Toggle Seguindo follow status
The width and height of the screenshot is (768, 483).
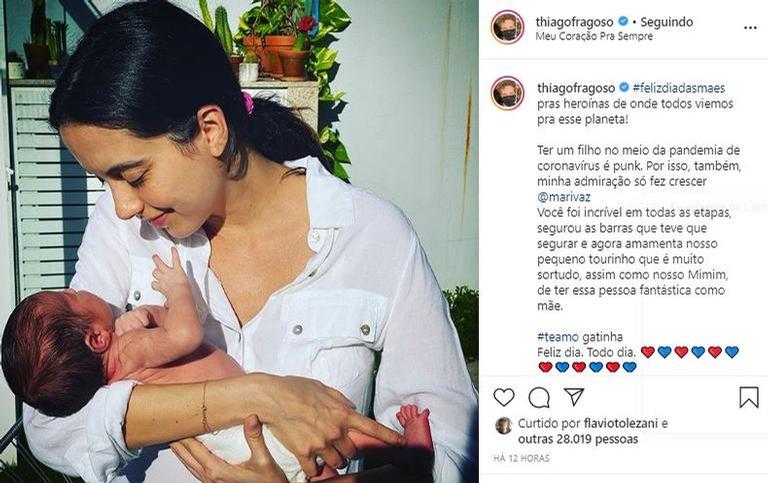pos(667,22)
